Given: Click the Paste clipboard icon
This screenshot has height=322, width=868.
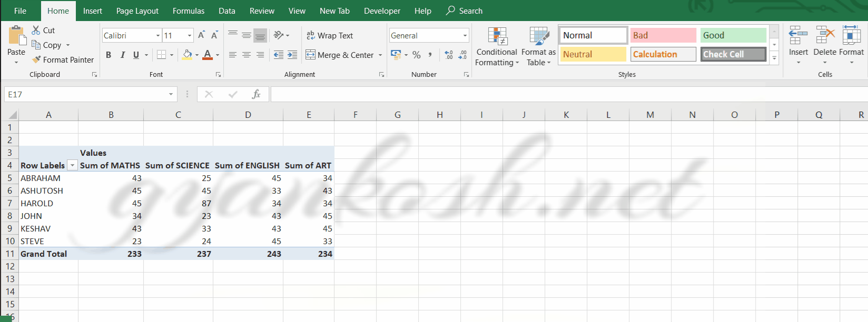Looking at the screenshot, I should pos(17,36).
